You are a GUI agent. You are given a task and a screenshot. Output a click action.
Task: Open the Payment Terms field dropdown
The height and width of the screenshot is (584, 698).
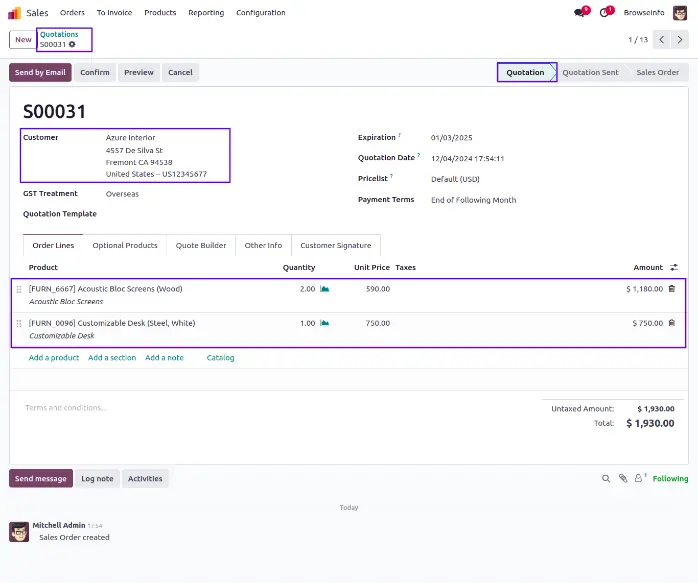point(473,200)
